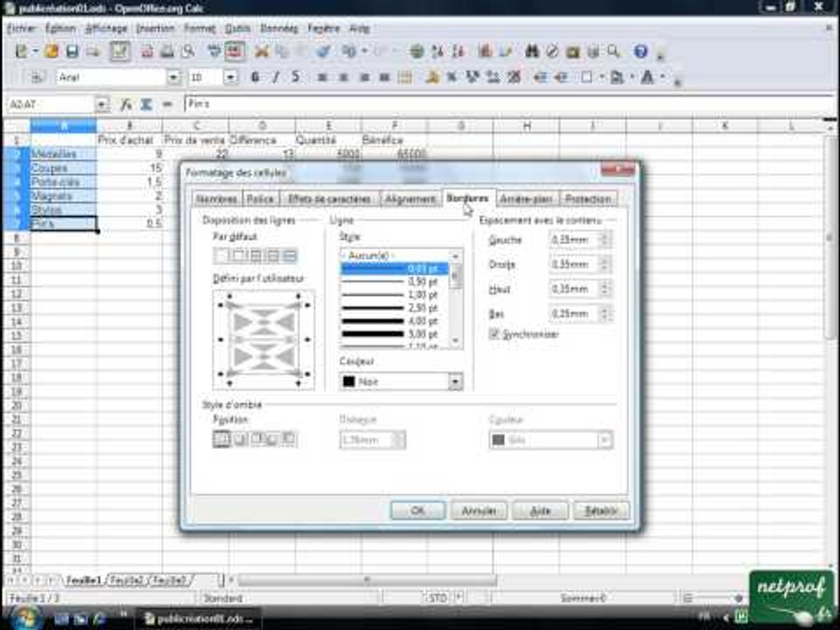Switch to the Police tab
This screenshot has height=630, width=840.
(x=260, y=199)
